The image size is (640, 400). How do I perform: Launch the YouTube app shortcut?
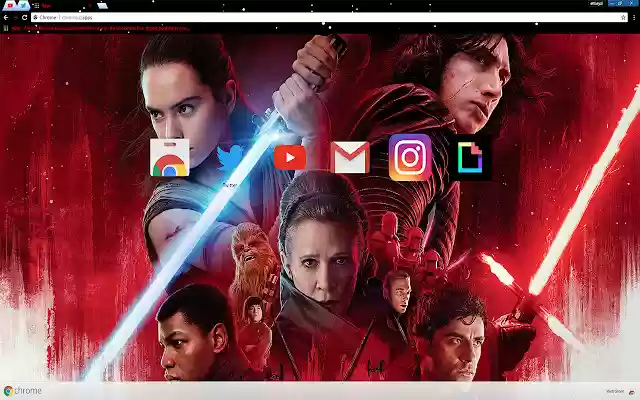pyautogui.click(x=290, y=157)
